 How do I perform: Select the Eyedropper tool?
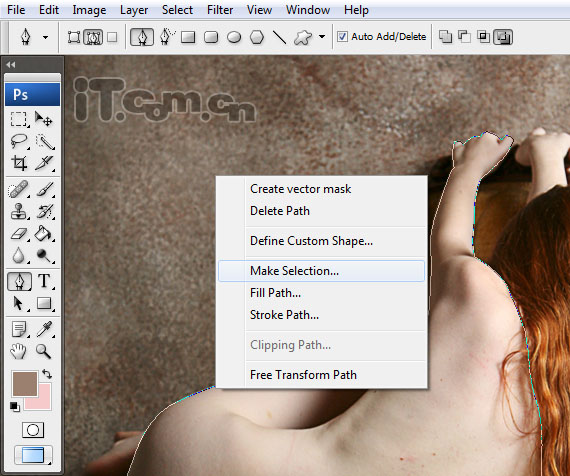click(x=44, y=329)
